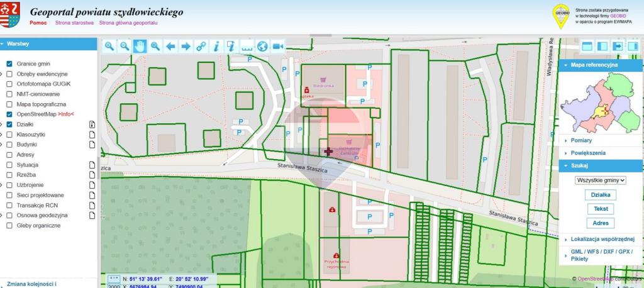Click the reference map thumbnail
The width and height of the screenshot is (644, 288).
[600, 102]
